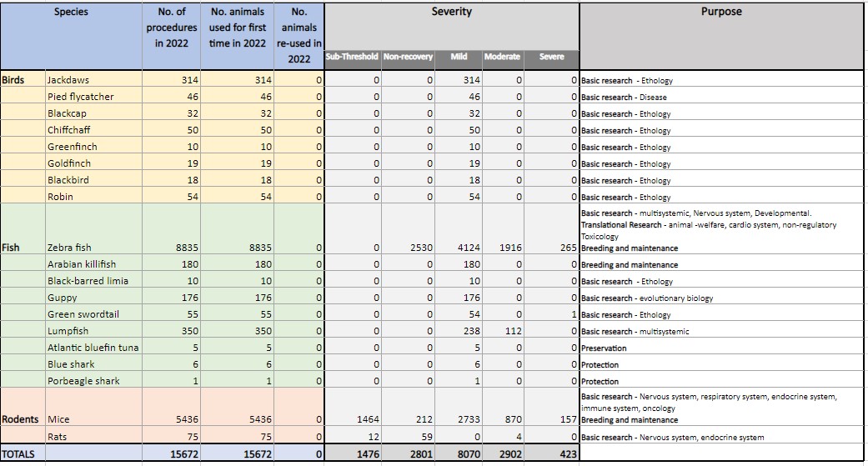This screenshot has width=868, height=466.
Task: Select the Jackdaws species cell
Action: (93, 80)
